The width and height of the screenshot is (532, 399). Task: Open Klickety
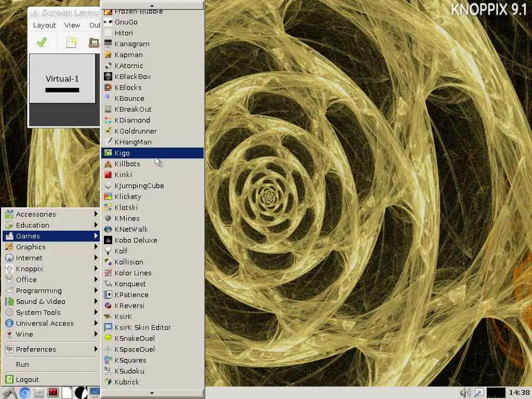click(152, 196)
